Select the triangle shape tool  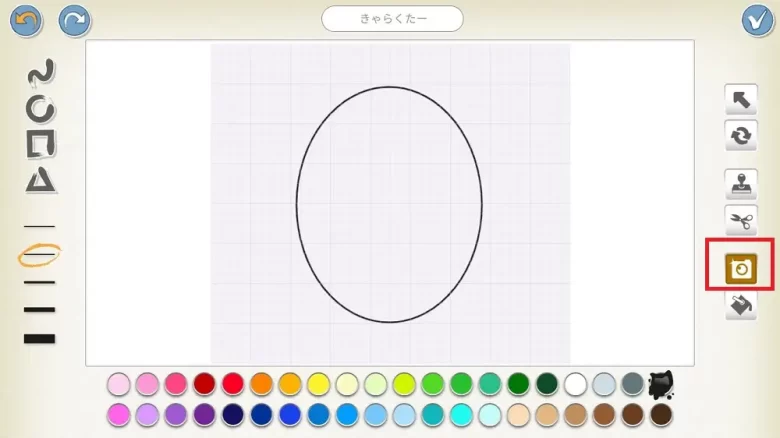click(40, 180)
